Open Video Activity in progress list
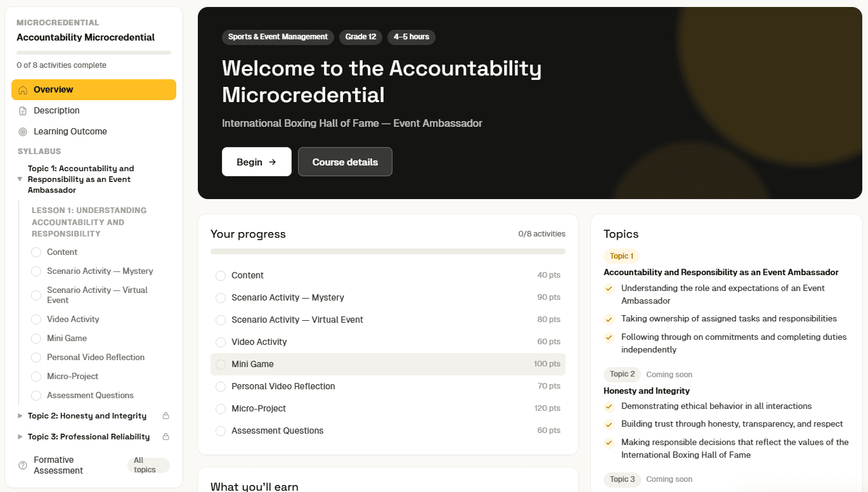 (388, 342)
